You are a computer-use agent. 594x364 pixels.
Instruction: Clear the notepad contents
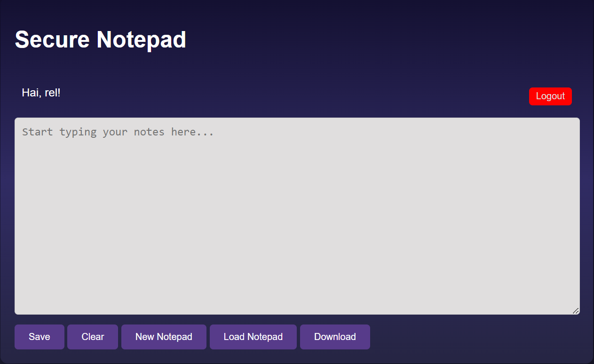[92, 337]
